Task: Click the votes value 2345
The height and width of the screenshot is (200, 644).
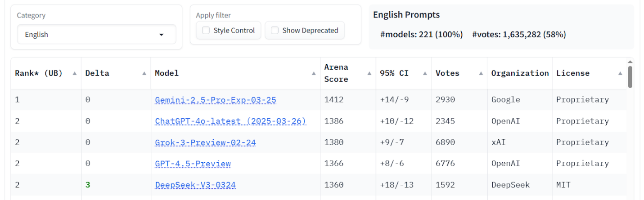Action: click(445, 121)
